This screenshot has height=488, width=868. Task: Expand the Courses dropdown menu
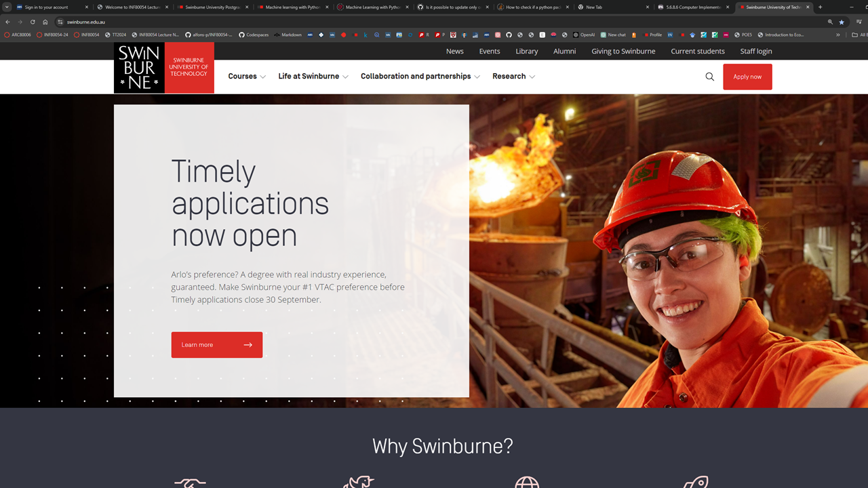[x=244, y=76]
